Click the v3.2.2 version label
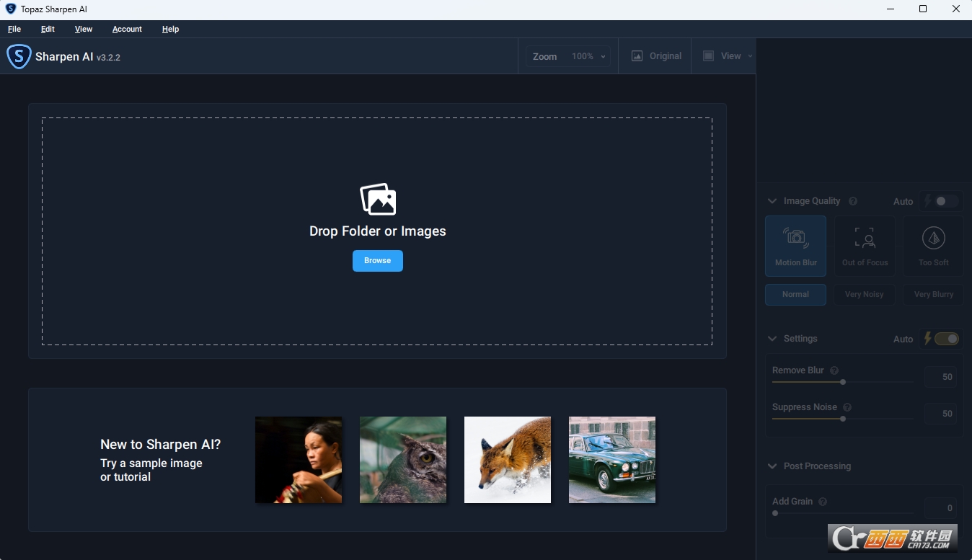 (x=108, y=58)
